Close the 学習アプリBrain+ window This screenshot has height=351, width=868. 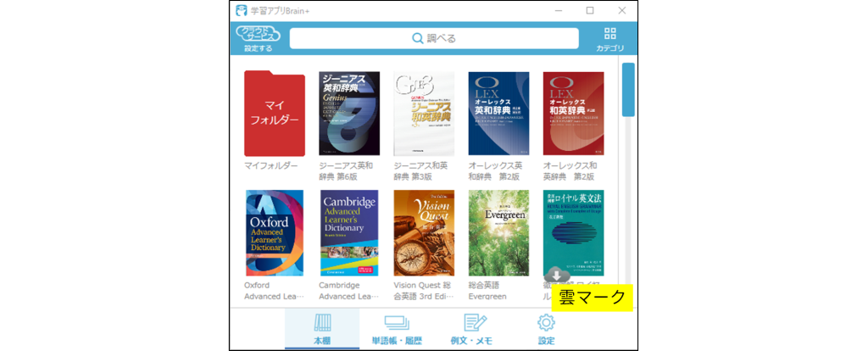(x=622, y=10)
